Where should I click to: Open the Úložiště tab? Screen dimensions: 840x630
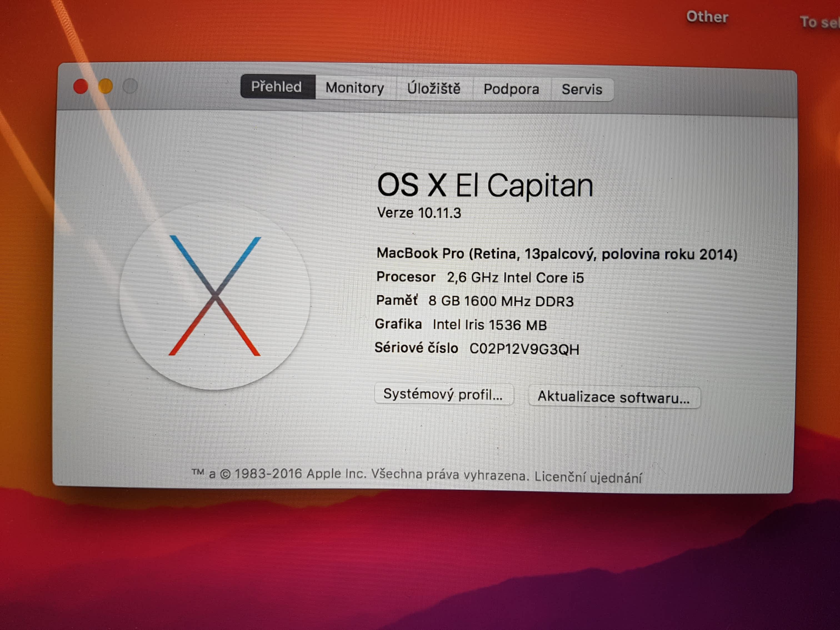(x=434, y=89)
